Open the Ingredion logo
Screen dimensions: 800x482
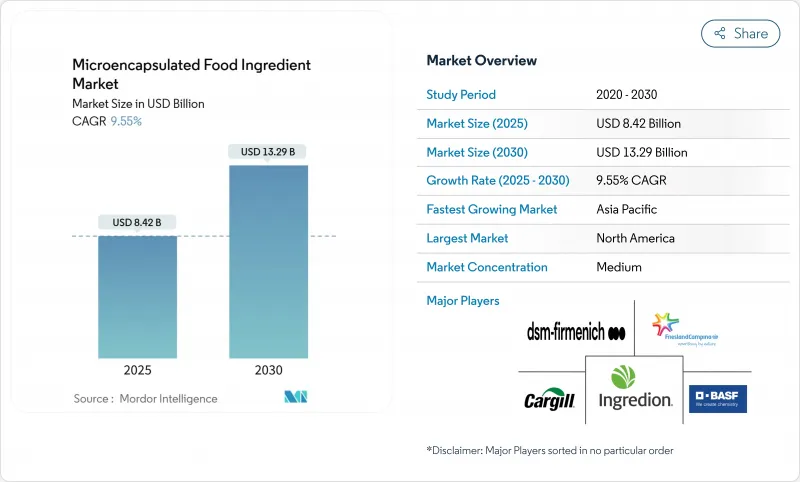[x=634, y=389]
